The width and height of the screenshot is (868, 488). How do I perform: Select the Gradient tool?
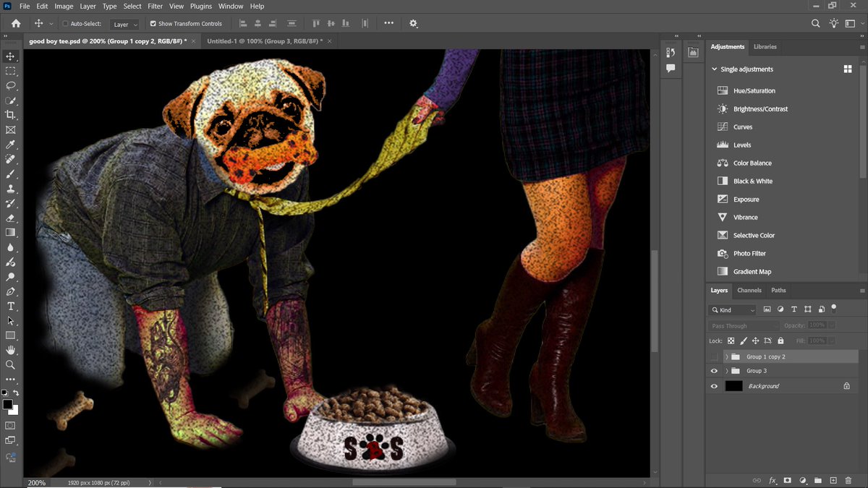(x=10, y=233)
